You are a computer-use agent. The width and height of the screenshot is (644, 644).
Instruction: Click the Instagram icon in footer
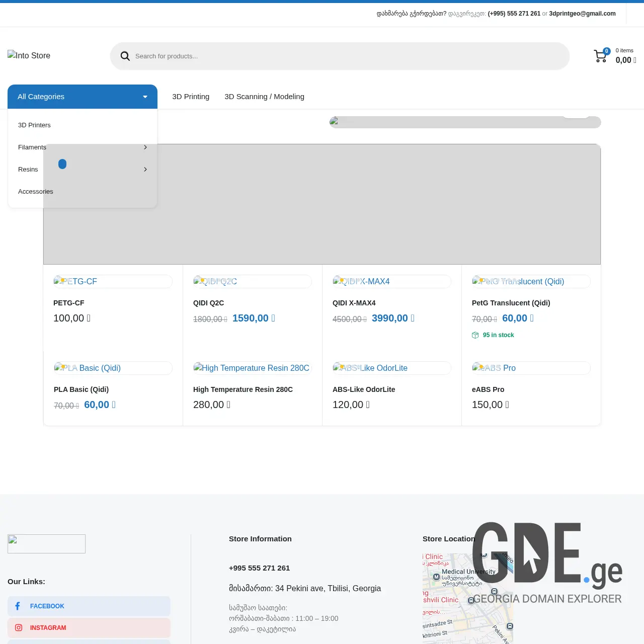click(x=19, y=627)
